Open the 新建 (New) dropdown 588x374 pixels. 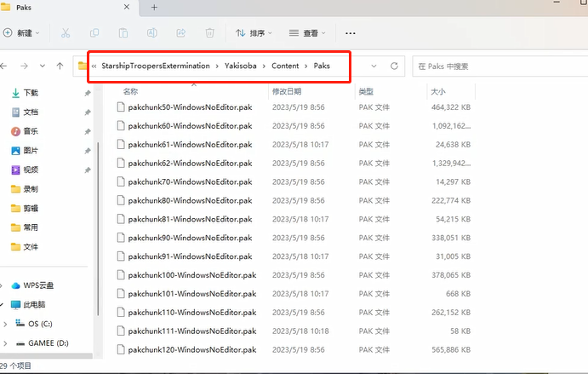[x=22, y=33]
